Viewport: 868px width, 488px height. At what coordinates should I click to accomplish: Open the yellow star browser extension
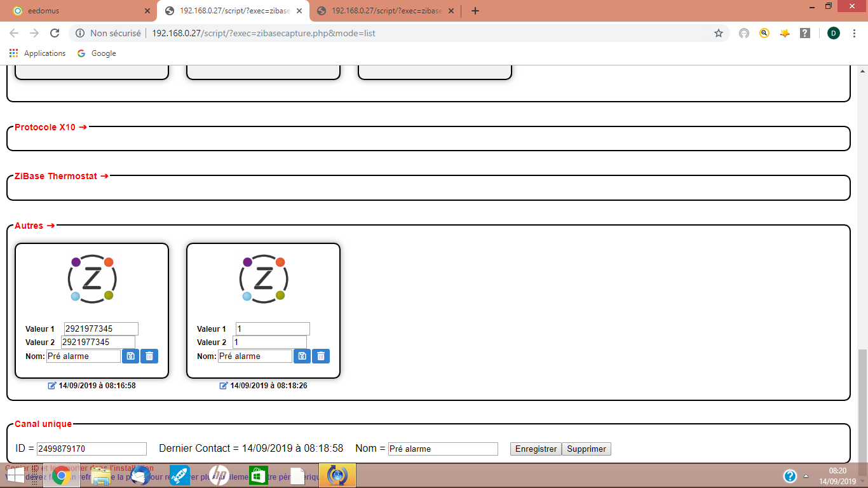(785, 33)
